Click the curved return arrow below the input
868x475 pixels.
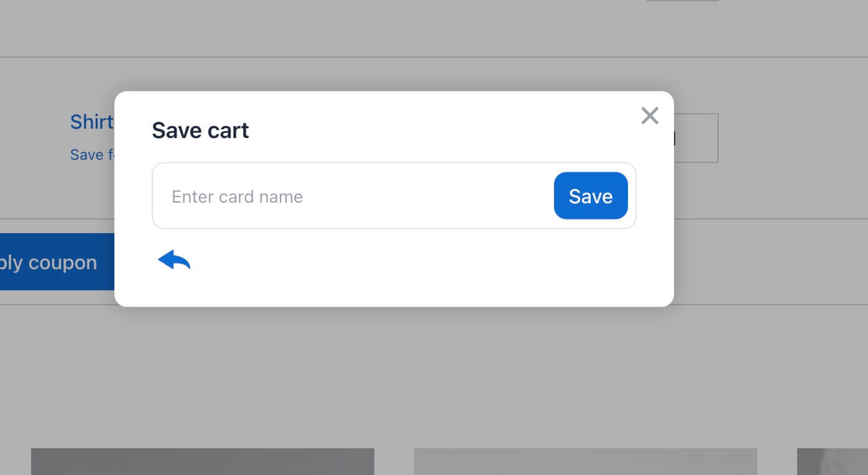(173, 259)
